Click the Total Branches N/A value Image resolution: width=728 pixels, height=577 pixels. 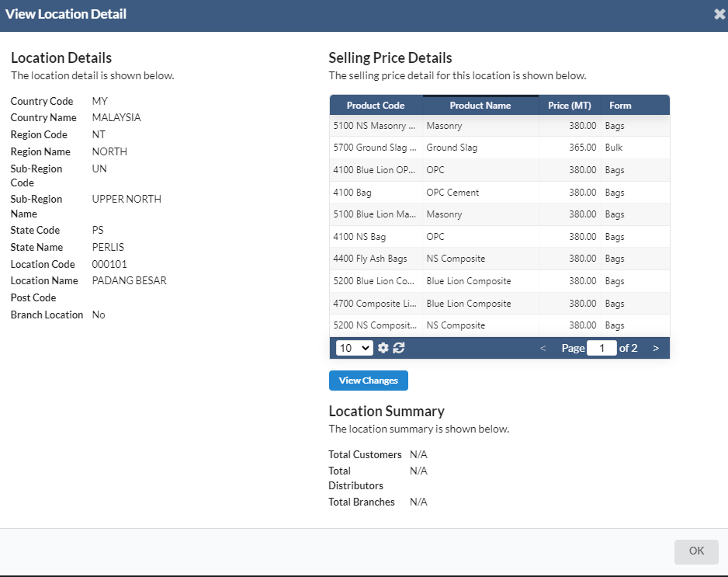(x=418, y=502)
